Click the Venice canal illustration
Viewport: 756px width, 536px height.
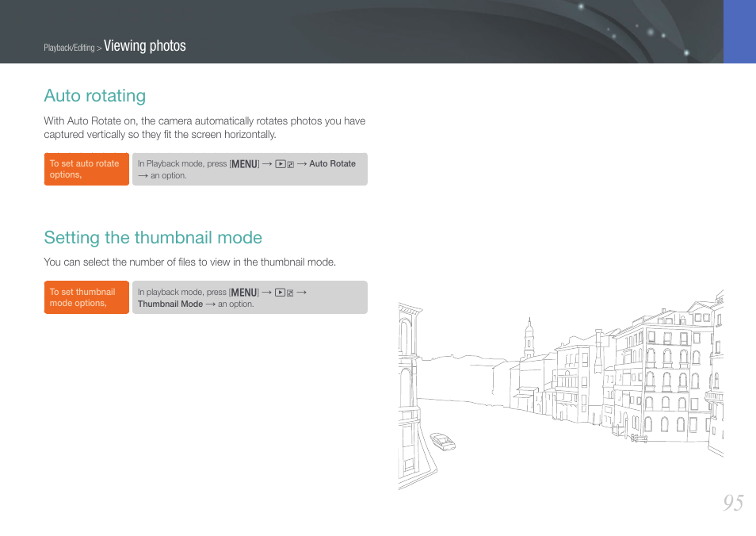(x=561, y=390)
